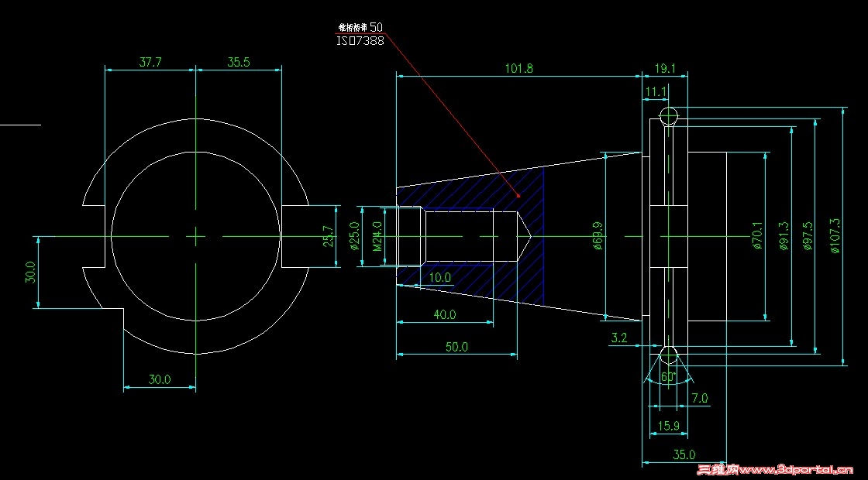Click the 25.7 slot width dimension

(x=329, y=236)
